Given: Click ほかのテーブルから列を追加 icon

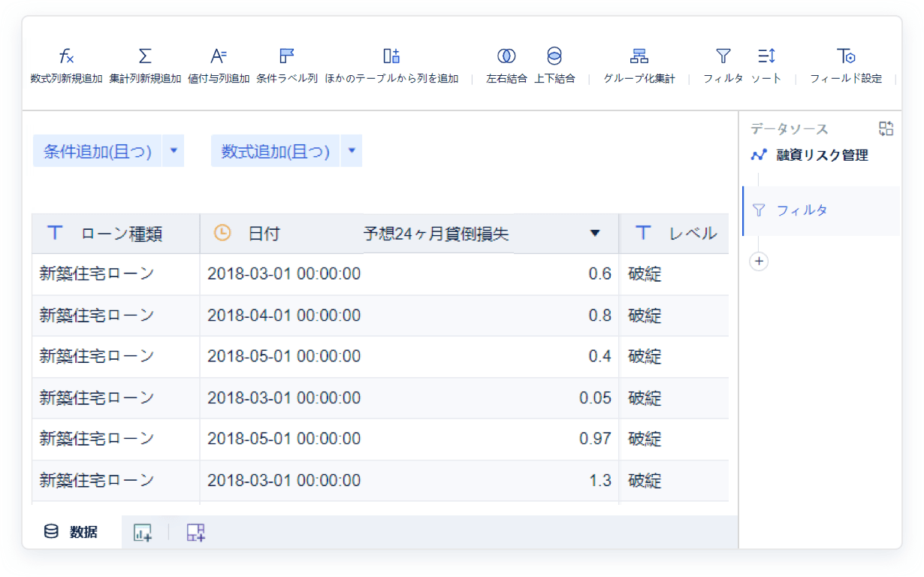Looking at the screenshot, I should point(391,56).
